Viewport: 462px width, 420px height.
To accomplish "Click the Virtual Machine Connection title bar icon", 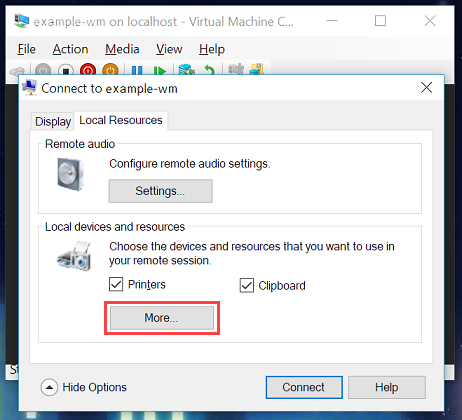I will pyautogui.click(x=22, y=21).
